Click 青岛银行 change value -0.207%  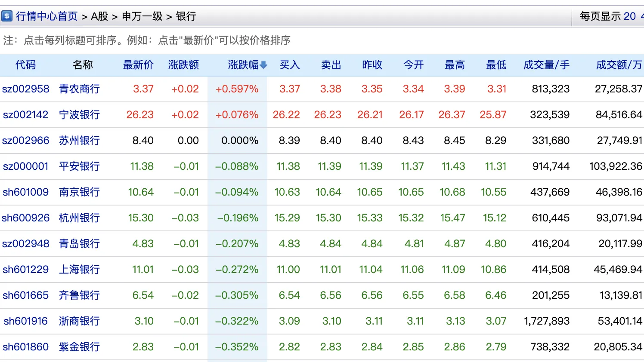click(237, 244)
